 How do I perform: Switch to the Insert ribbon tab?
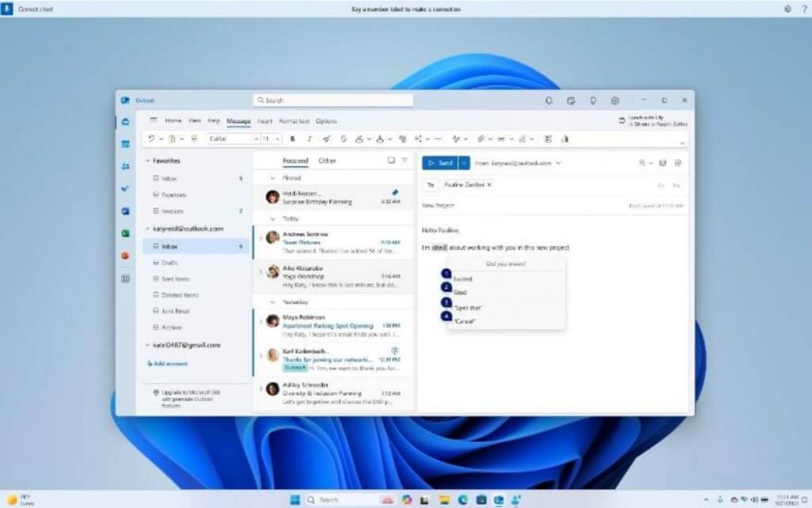pos(265,121)
